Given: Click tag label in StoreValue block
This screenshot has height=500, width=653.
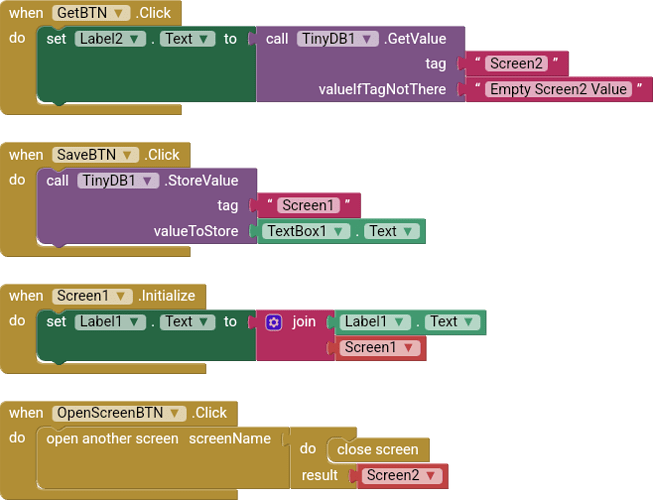Looking at the screenshot, I should click(x=227, y=206).
